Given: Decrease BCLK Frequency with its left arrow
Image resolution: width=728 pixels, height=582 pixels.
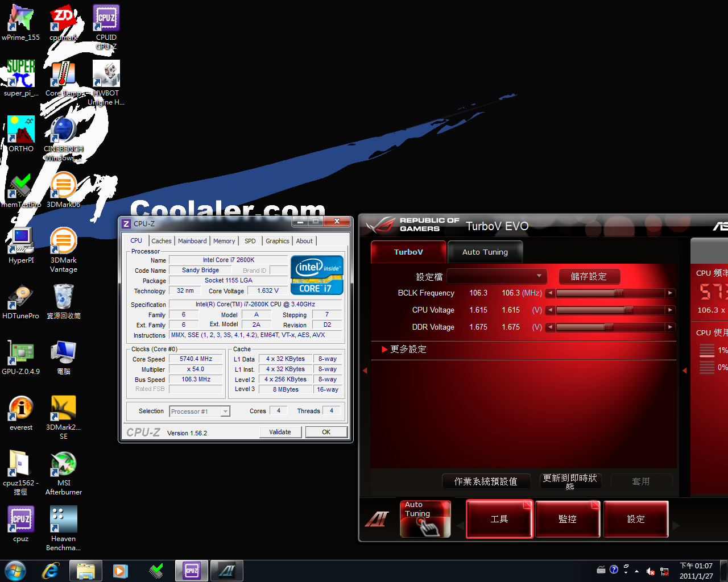Looking at the screenshot, I should [550, 293].
